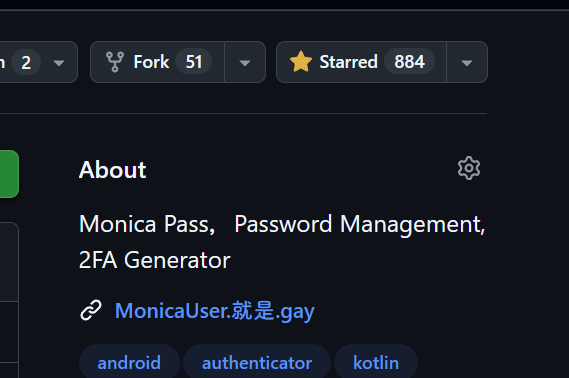Expand the Fork options dropdown arrow

[x=245, y=62]
